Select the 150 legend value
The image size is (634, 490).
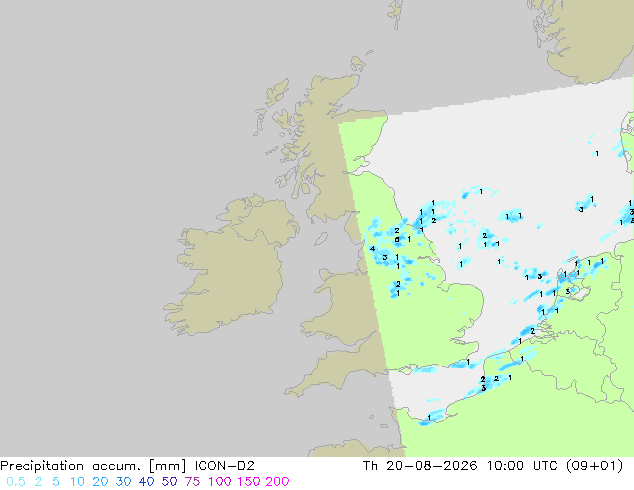249,482
